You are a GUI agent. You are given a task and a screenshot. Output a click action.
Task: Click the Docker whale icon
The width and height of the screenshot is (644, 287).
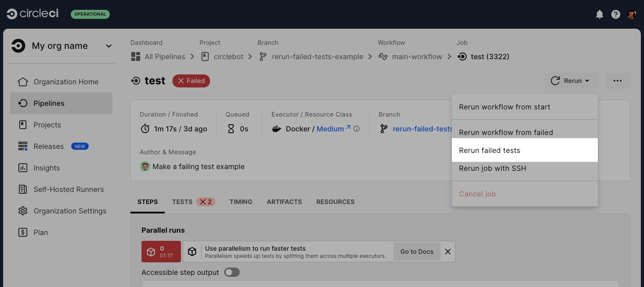pos(277,129)
